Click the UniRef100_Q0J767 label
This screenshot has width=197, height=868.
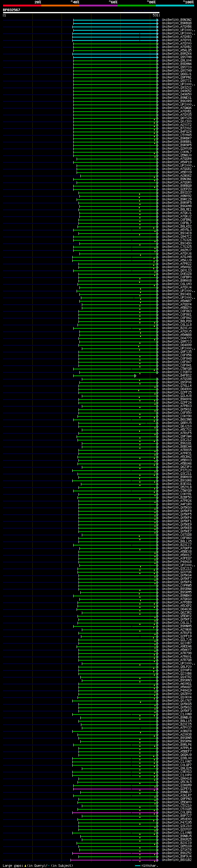tap(177, 701)
